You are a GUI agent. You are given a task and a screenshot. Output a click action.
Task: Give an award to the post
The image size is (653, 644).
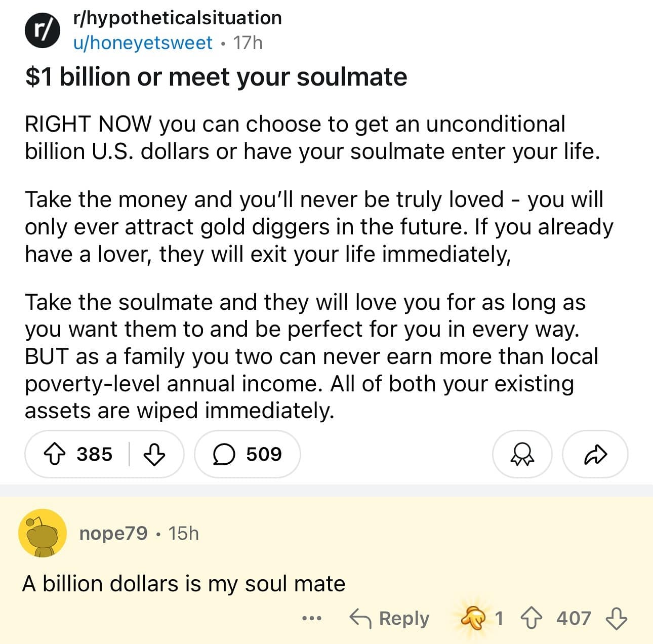point(522,454)
